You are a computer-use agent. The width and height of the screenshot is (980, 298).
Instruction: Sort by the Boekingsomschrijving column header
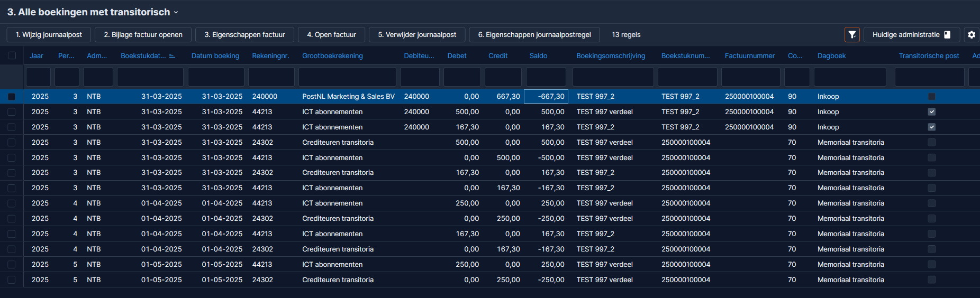611,56
